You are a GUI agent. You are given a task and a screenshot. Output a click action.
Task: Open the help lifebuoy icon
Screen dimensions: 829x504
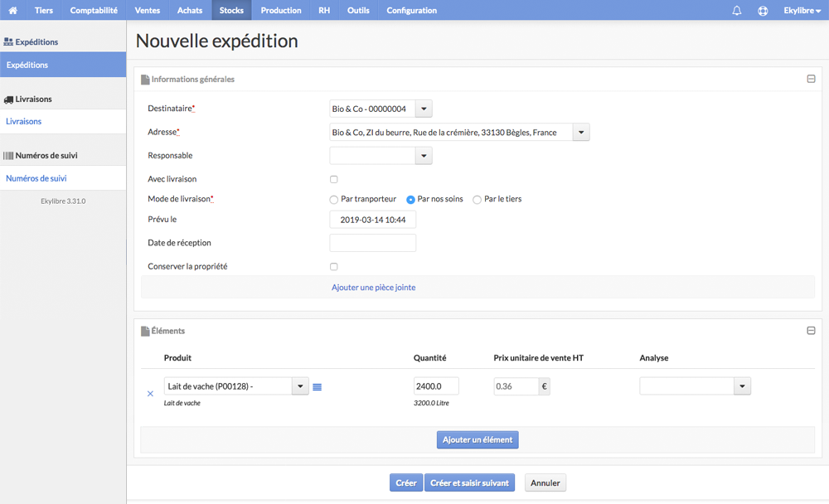tap(763, 11)
